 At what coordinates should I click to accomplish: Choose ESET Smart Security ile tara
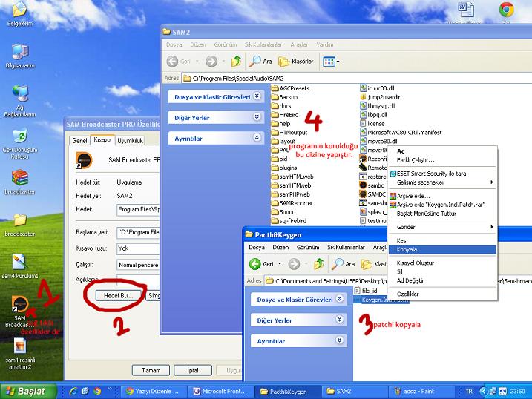(443, 174)
